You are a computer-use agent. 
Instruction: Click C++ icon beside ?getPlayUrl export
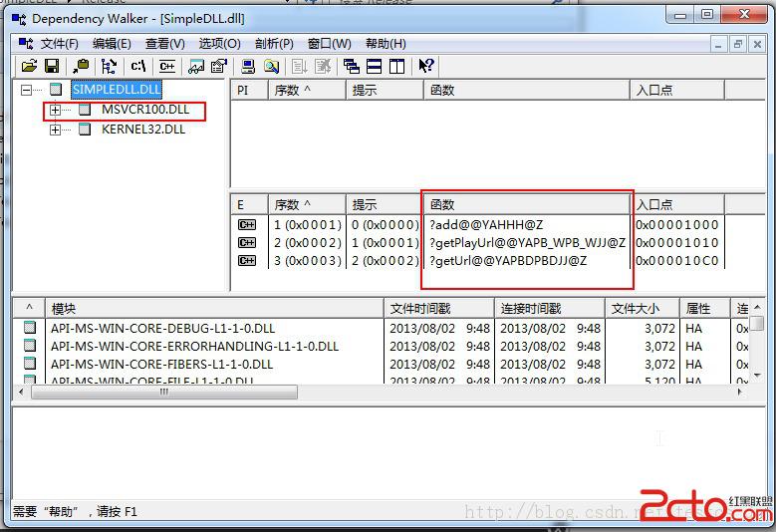[x=247, y=243]
